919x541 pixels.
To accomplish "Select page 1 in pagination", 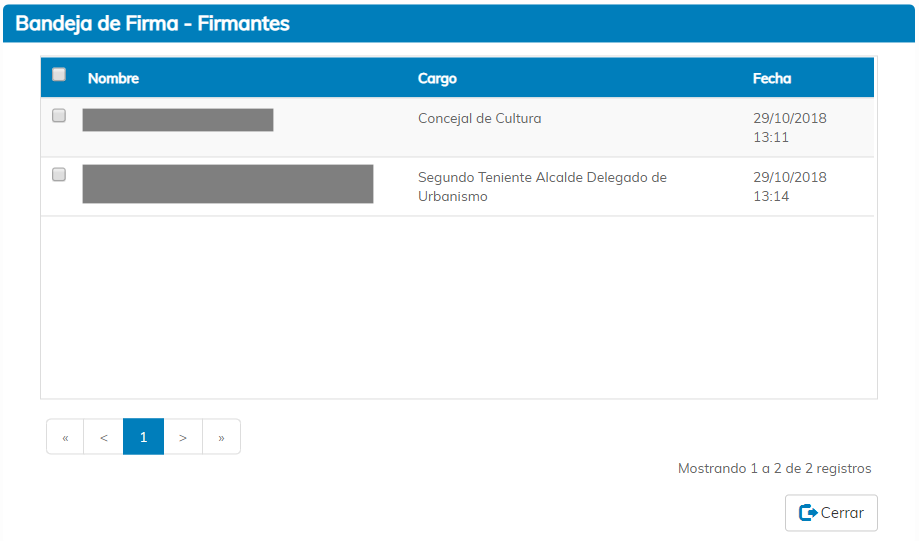I will (143, 437).
